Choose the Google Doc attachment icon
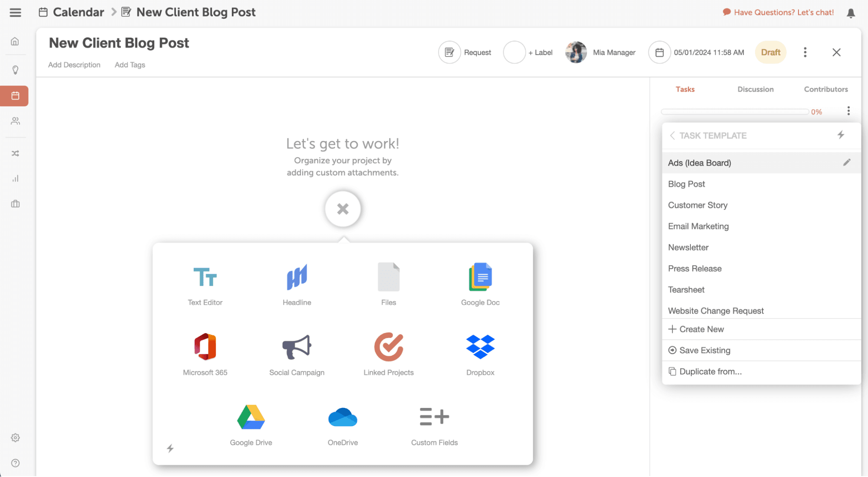Viewport: 868px width, 477px height. [x=480, y=277]
